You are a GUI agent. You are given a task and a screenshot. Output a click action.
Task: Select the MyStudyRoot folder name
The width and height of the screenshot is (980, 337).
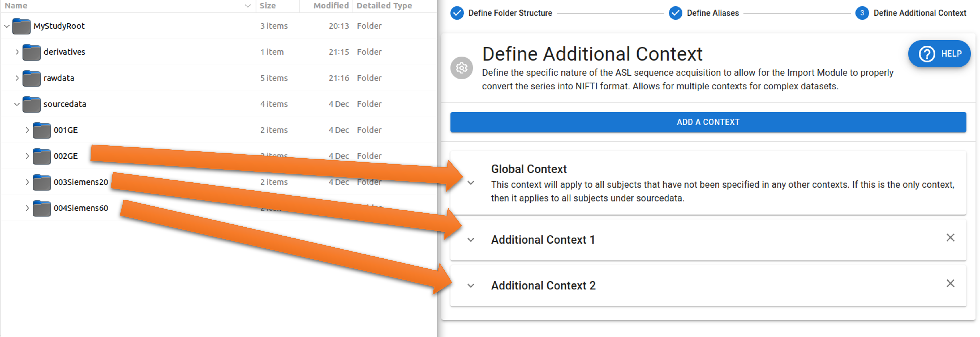[x=59, y=26]
